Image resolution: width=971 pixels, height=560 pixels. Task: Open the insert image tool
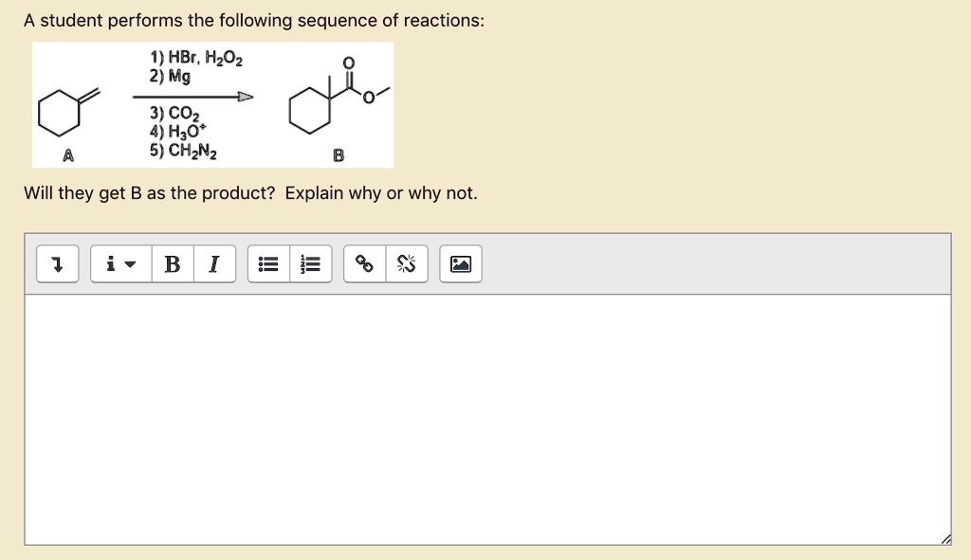click(460, 263)
